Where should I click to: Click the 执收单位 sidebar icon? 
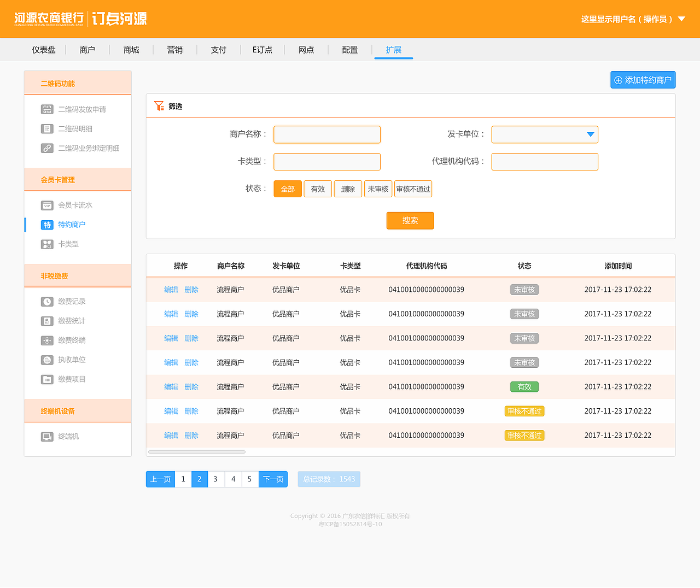tap(47, 360)
